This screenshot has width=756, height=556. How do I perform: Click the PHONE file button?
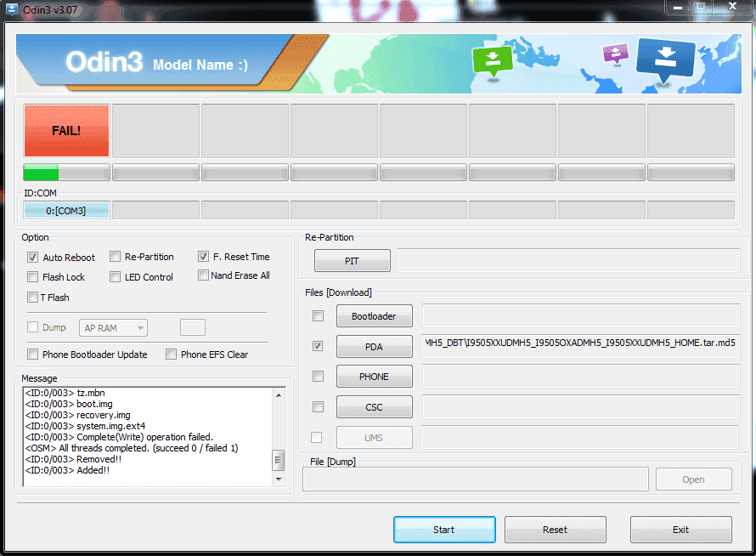374,377
